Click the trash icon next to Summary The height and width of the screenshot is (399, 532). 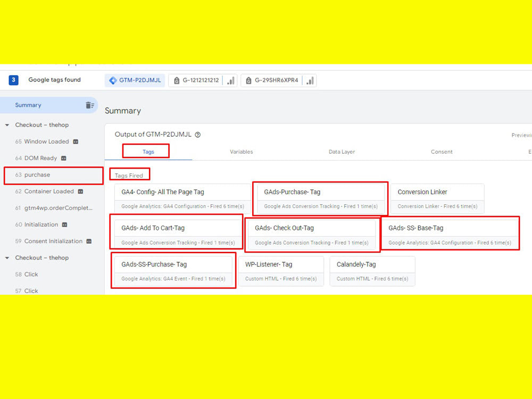coord(91,105)
